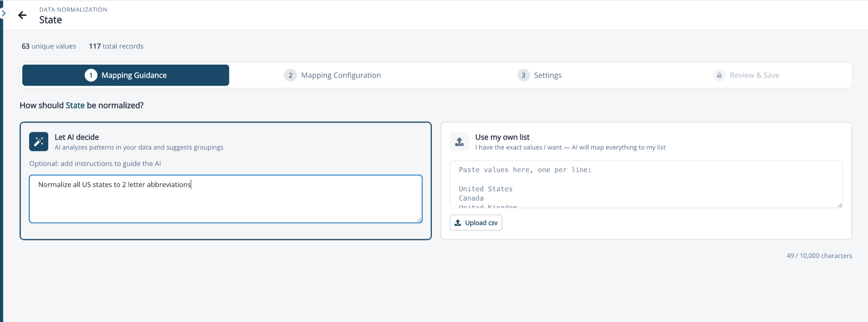Focus the AI instructions text box

pos(225,199)
